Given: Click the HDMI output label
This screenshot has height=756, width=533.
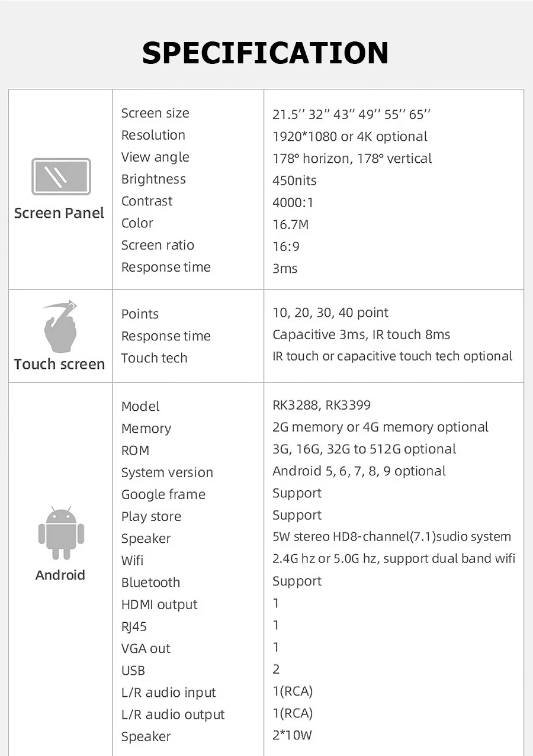Looking at the screenshot, I should click(159, 604).
